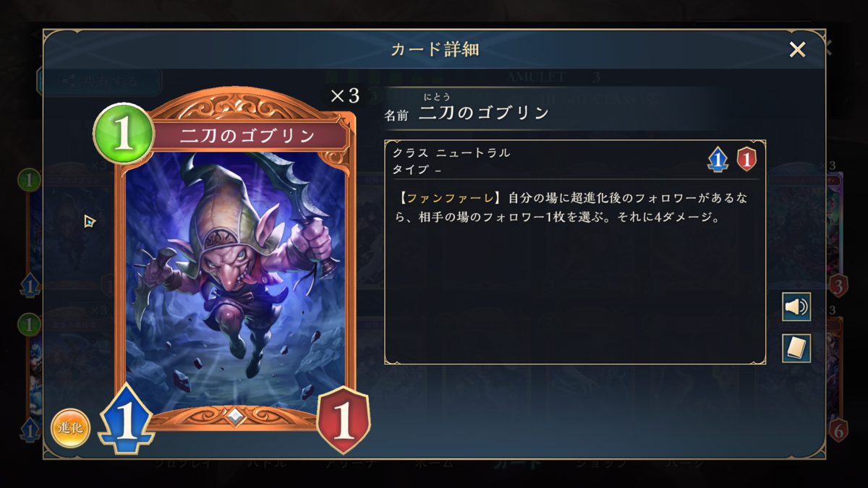Image resolution: width=868 pixels, height=488 pixels.
Task: Click the クラス ニュートラル class line
Action: (452, 153)
